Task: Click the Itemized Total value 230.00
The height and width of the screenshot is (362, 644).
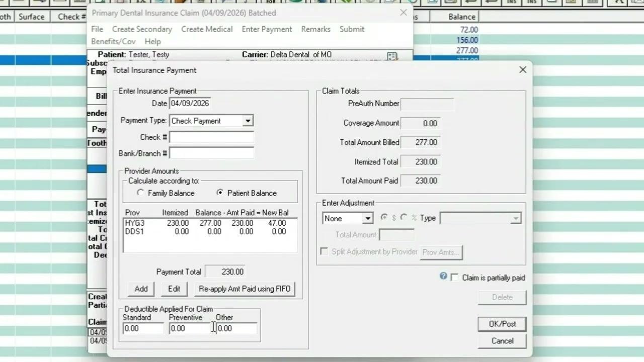Action: click(x=420, y=162)
